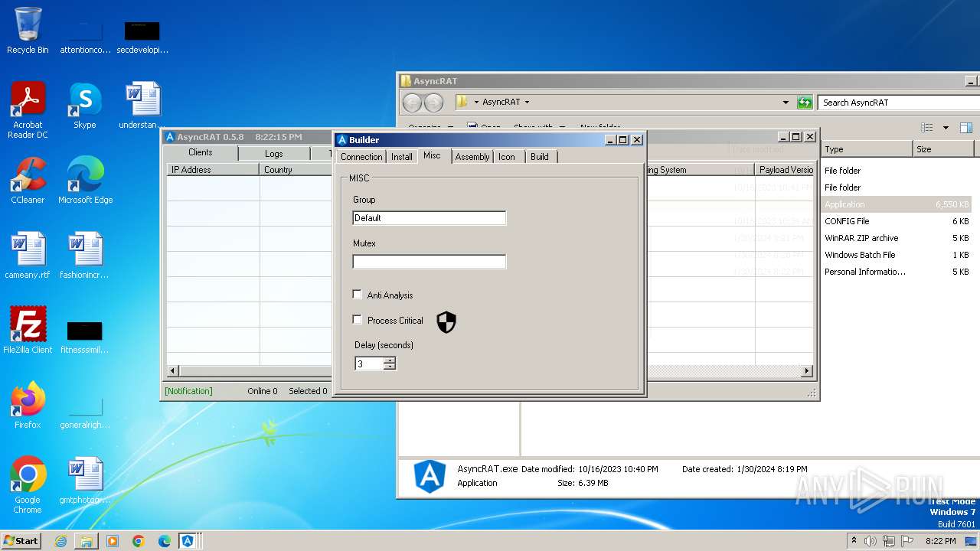Image resolution: width=980 pixels, height=551 pixels.
Task: Click Explorer refresh button next to address bar
Action: pos(805,102)
